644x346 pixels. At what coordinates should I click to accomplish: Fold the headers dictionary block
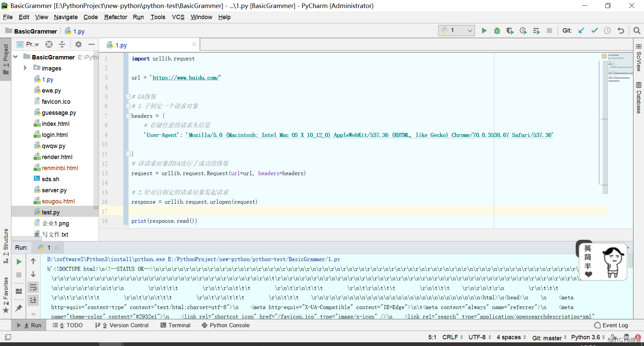pyautogui.click(x=128, y=116)
